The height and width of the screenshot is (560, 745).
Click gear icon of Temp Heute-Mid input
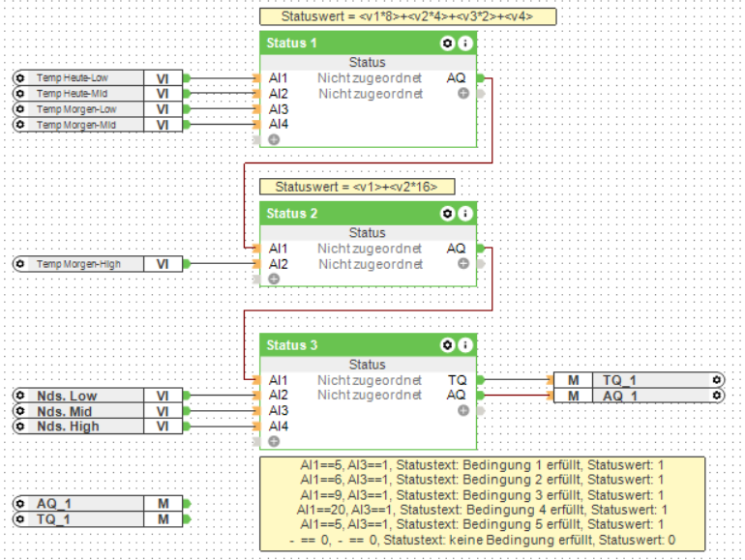(x=20, y=94)
